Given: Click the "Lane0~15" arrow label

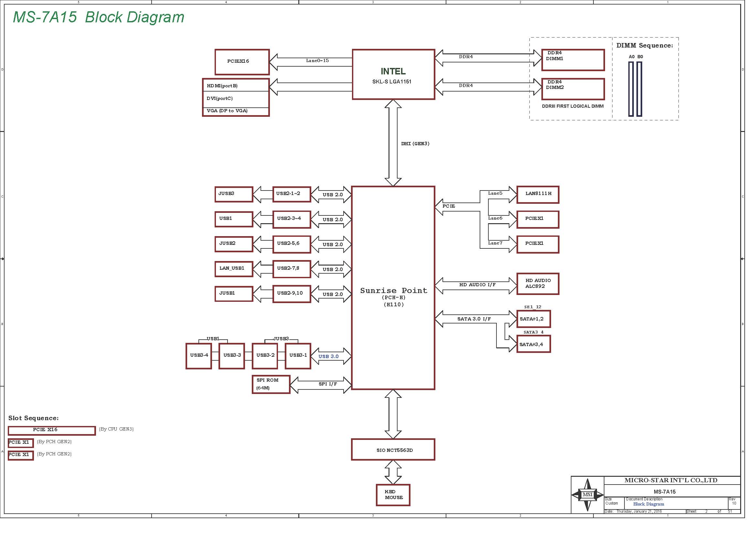Looking at the screenshot, I should click(x=317, y=60).
